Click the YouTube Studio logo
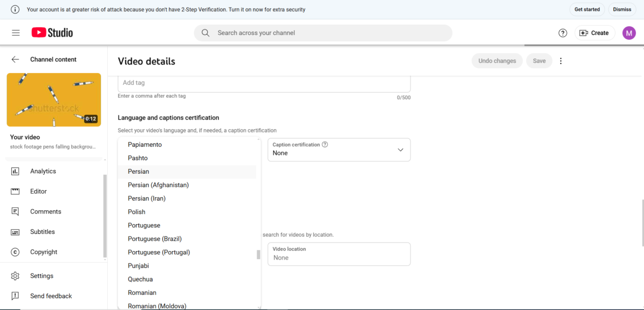644x310 pixels. coord(52,33)
